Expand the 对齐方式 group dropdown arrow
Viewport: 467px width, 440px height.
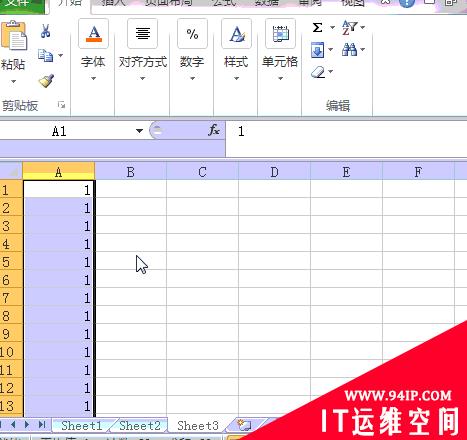[142, 79]
